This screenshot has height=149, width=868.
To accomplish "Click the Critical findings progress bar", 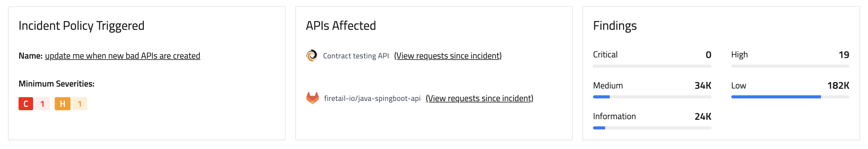I will click(x=652, y=66).
